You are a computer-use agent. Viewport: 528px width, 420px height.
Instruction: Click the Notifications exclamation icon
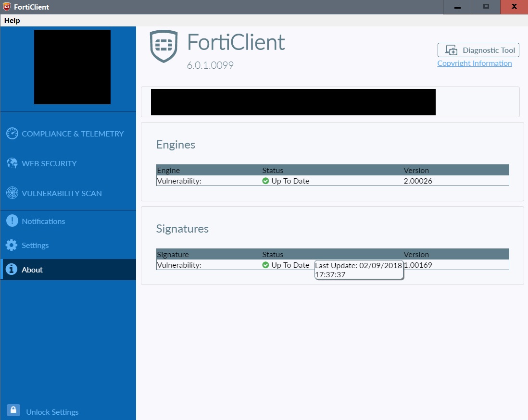click(12, 221)
